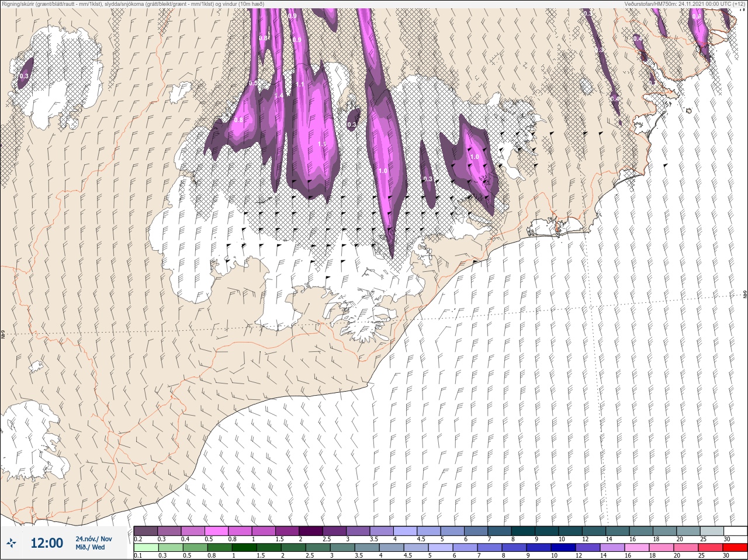Click the Rigning/skúrir map title text
This screenshot has height=560, width=748.
[133, 4]
